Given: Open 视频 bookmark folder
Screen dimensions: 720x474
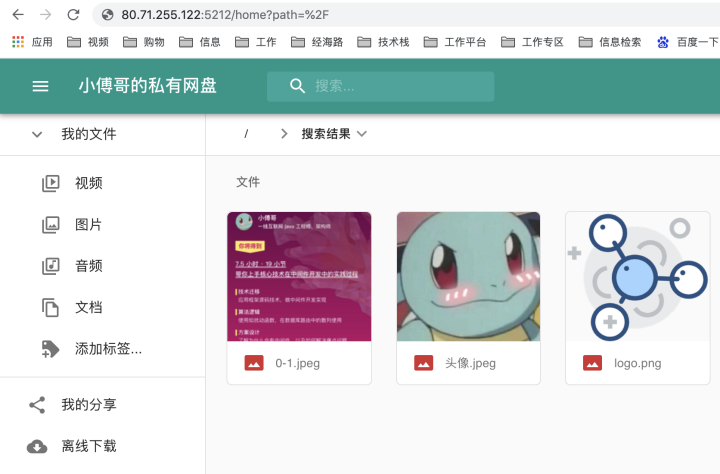Looking at the screenshot, I should [x=88, y=42].
